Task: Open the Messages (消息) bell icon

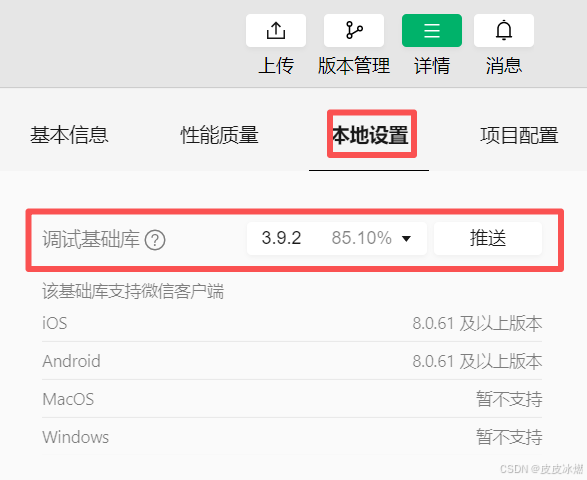Action: (x=504, y=30)
